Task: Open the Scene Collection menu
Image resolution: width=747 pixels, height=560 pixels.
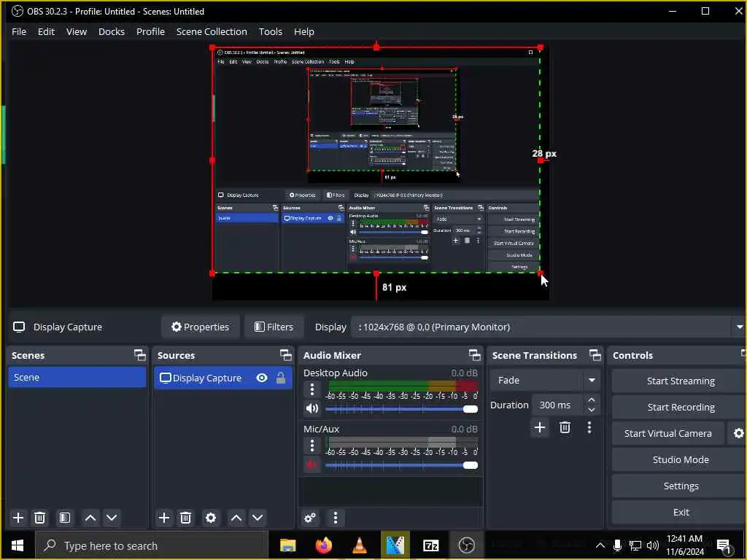Action: click(212, 31)
